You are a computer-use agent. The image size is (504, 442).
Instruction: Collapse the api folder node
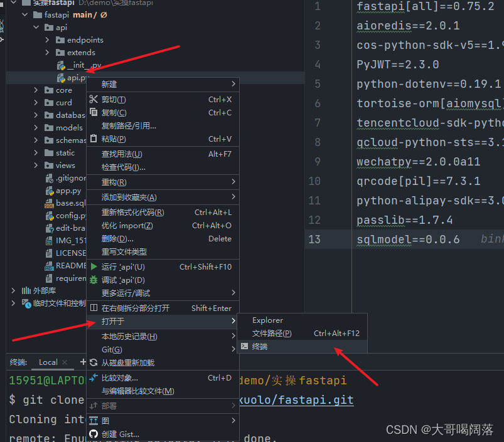pos(36,27)
